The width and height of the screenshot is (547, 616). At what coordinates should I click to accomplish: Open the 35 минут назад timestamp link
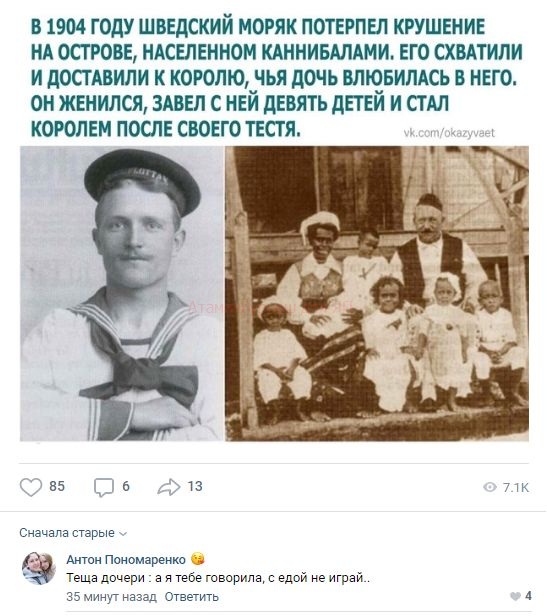111,597
